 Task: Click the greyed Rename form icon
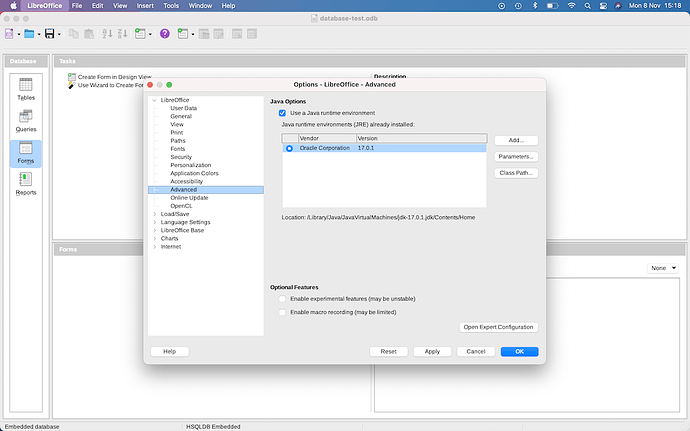(x=252, y=34)
